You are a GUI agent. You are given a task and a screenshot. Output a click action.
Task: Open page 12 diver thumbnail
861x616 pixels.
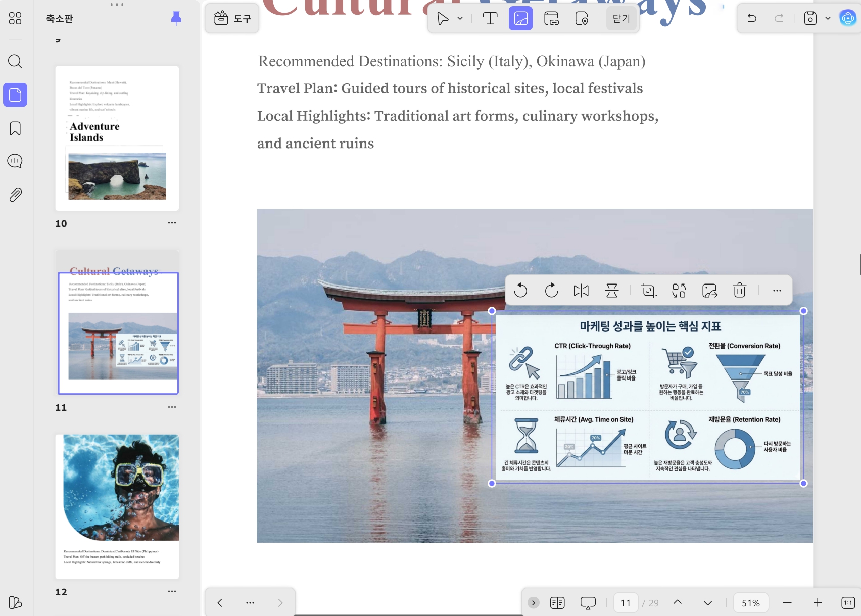tap(117, 506)
